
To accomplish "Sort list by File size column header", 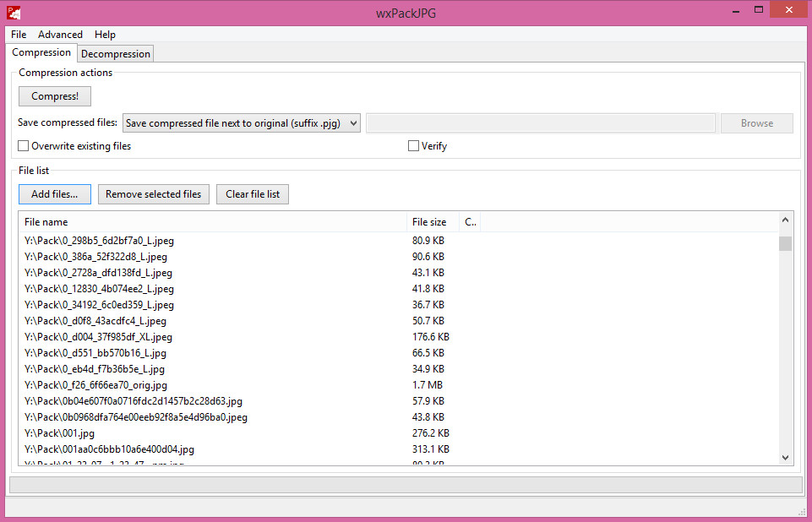I will [x=431, y=222].
